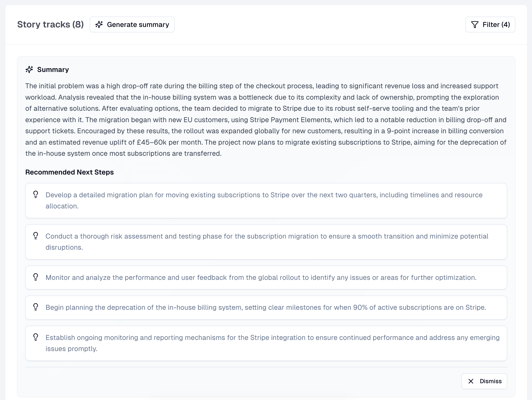Expand the Recommended Next Steps section

click(69, 172)
